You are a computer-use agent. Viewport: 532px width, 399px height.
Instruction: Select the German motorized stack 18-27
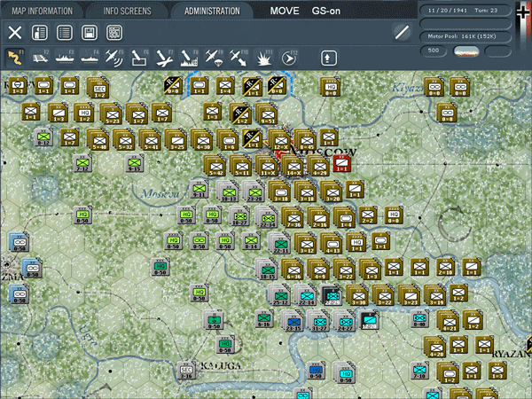[x=240, y=216]
